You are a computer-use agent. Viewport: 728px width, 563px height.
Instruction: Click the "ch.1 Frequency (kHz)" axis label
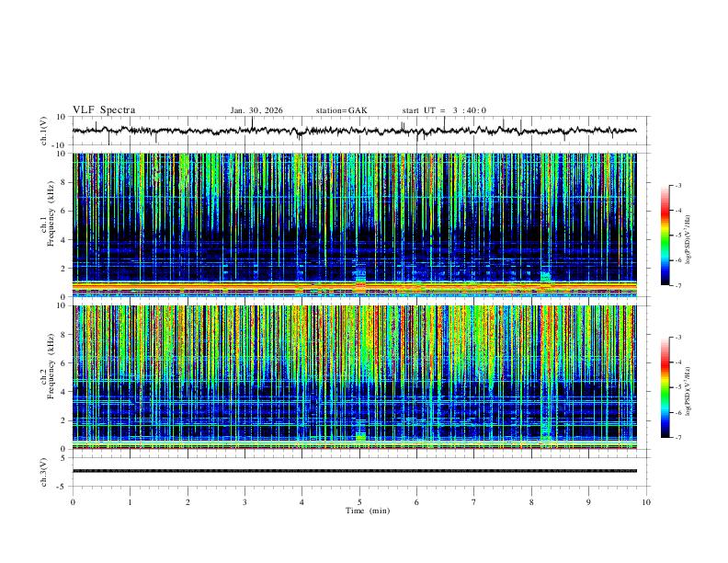(48, 213)
